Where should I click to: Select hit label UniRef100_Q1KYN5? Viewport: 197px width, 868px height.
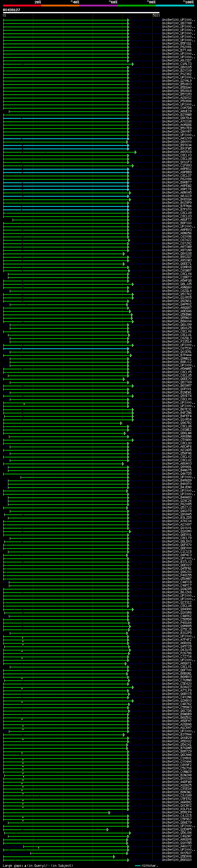click(x=177, y=843)
